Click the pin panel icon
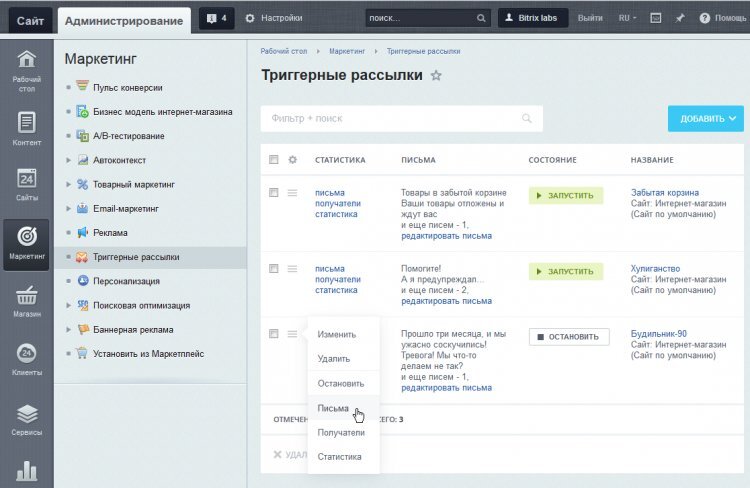Viewport: 750px width, 488px height. (x=680, y=18)
